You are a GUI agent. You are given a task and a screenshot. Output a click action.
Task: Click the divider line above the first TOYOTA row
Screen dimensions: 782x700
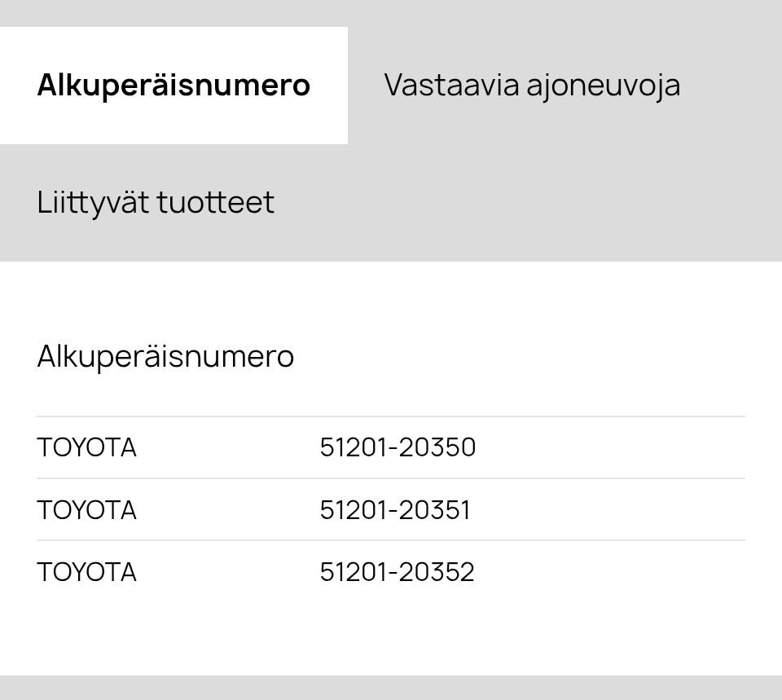391,416
